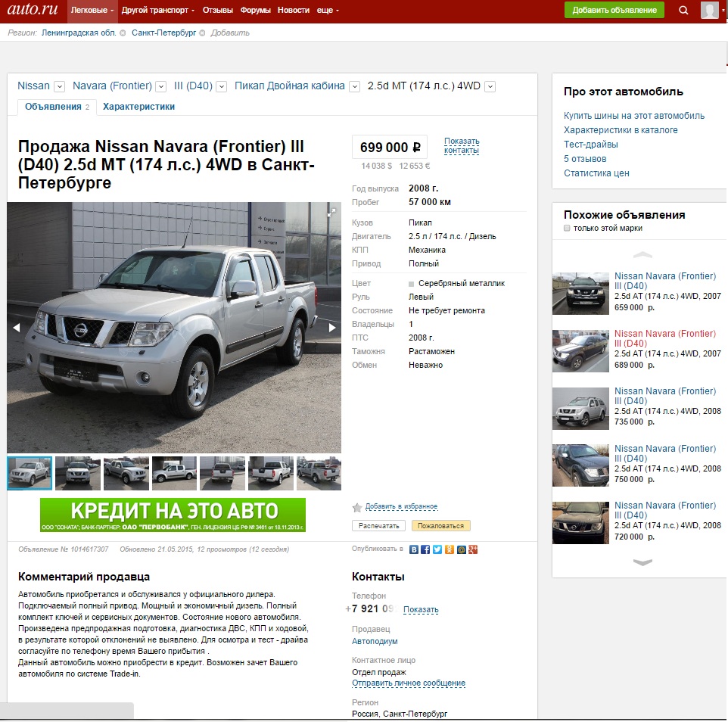728x722 pixels.
Task: Remove Санкт-Петербург region with its x icon
Action: click(x=202, y=33)
